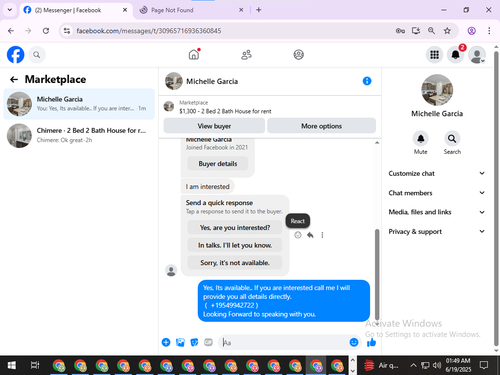Image resolution: width=500 pixels, height=375 pixels.
Task: Click the site information icon in address bar
Action: point(67,31)
